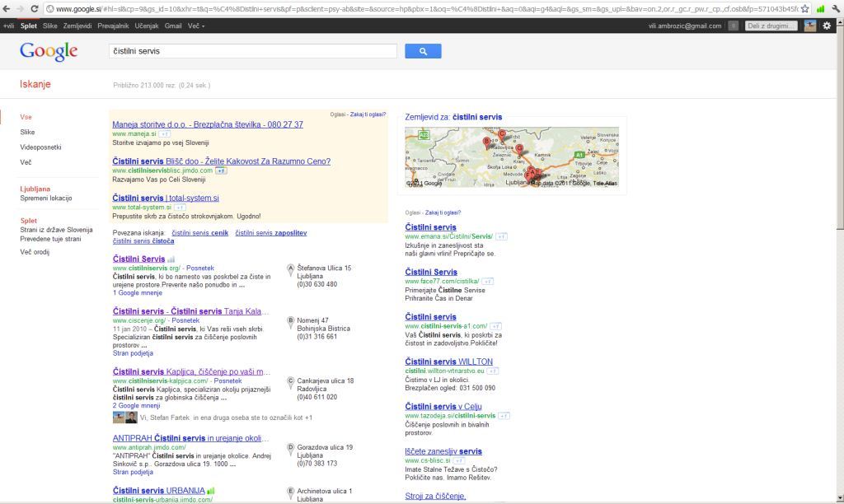This screenshot has height=504, width=844.
Task: Click the Google logo
Action: (49, 52)
